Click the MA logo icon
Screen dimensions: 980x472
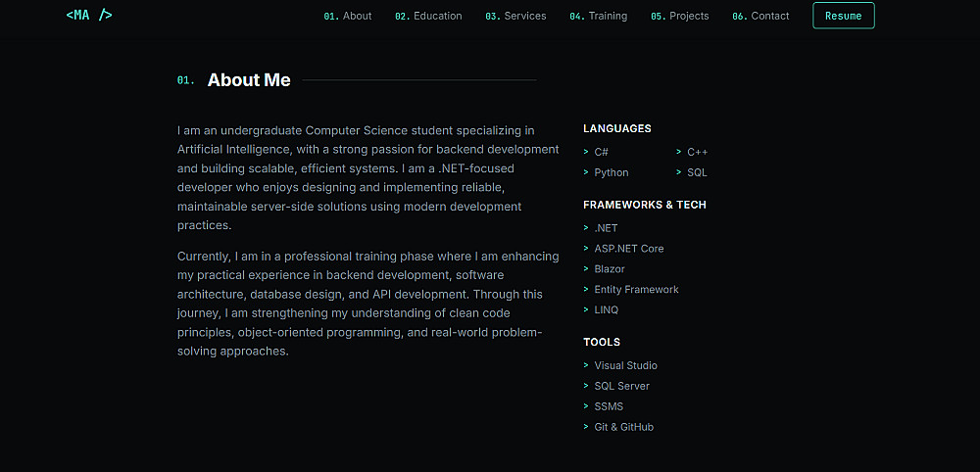89,15
